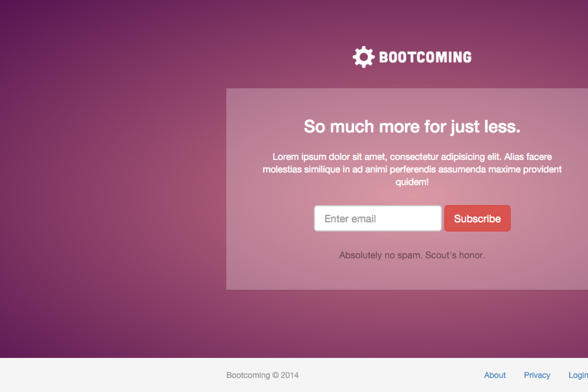The height and width of the screenshot is (392, 588).
Task: Open the About footer link
Action: click(495, 375)
